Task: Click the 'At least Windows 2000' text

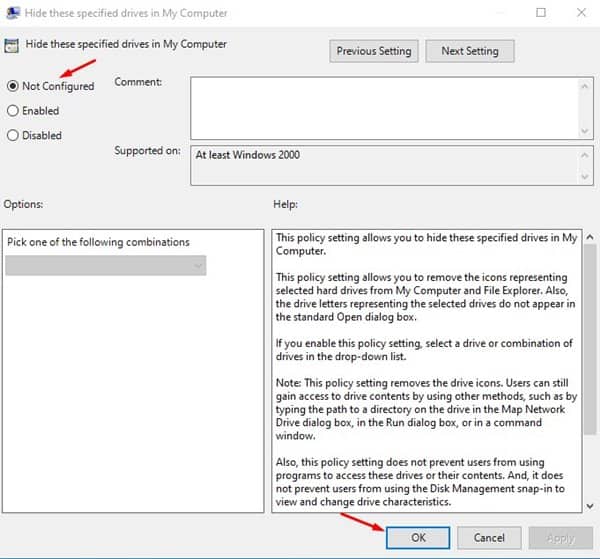Action: point(248,155)
